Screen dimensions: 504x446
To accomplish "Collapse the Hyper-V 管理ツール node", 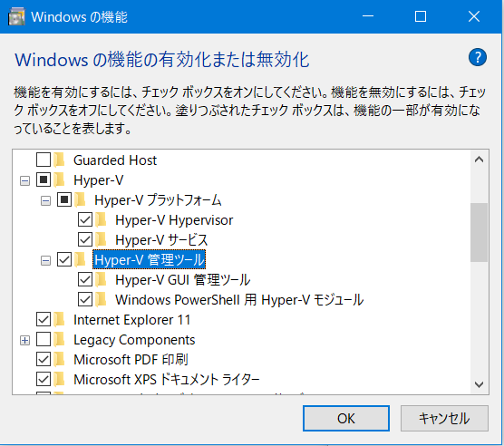I will pos(45,261).
